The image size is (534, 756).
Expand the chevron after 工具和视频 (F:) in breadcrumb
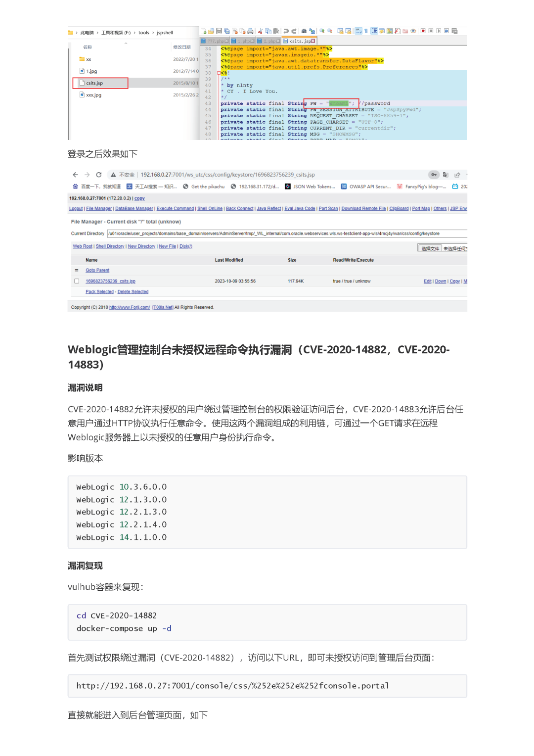click(134, 33)
